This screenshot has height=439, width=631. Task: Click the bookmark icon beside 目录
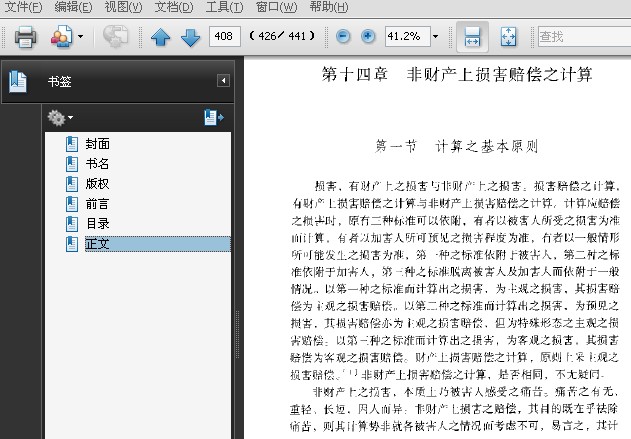point(72,224)
